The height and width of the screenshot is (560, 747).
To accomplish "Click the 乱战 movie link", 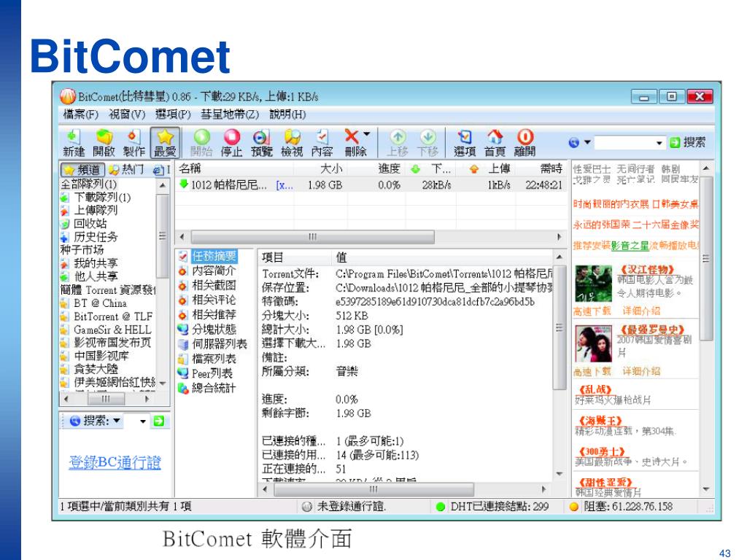I will coord(595,389).
